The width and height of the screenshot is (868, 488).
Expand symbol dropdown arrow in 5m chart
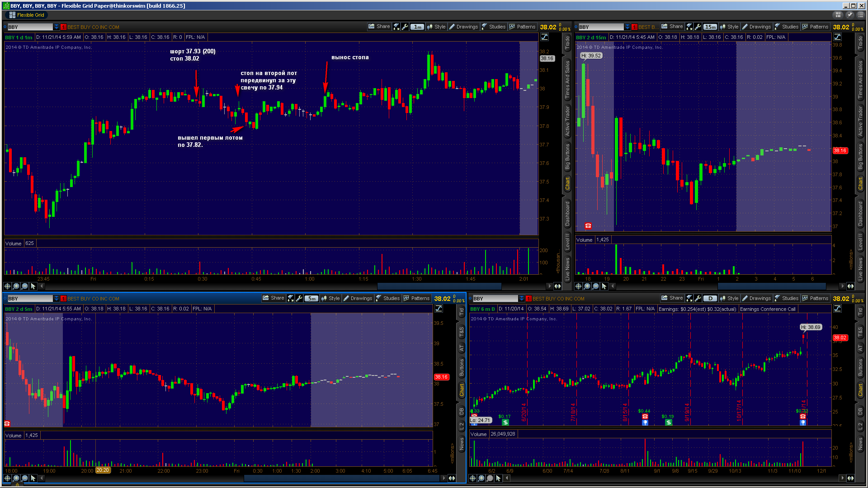[56, 299]
